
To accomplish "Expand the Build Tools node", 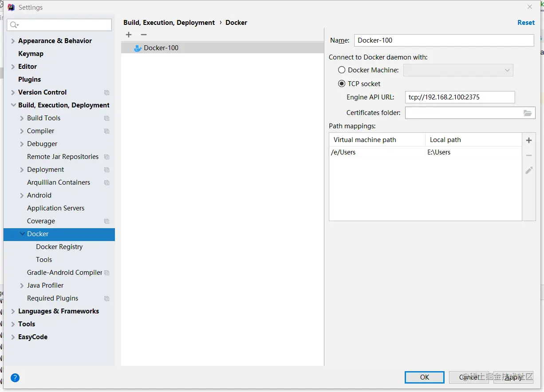I will (x=22, y=118).
